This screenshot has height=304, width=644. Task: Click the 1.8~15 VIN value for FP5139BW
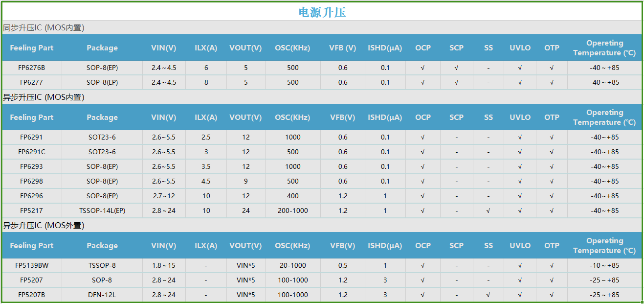(x=164, y=265)
